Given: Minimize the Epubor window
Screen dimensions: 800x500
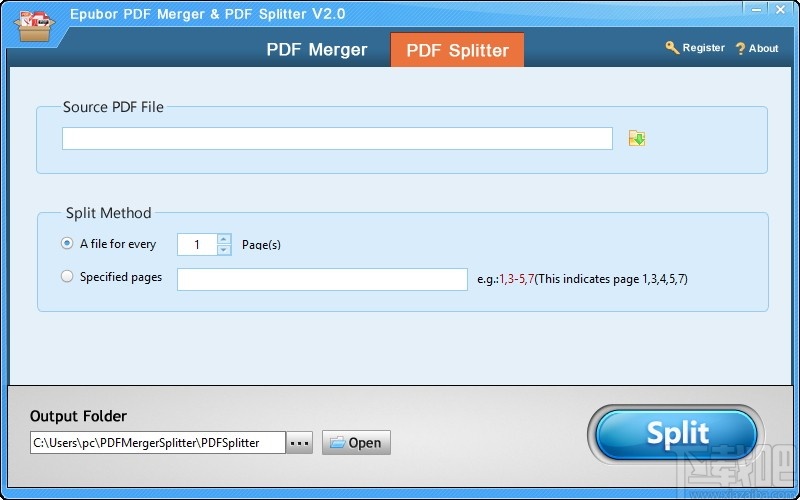Looking at the screenshot, I should pyautogui.click(x=757, y=10).
